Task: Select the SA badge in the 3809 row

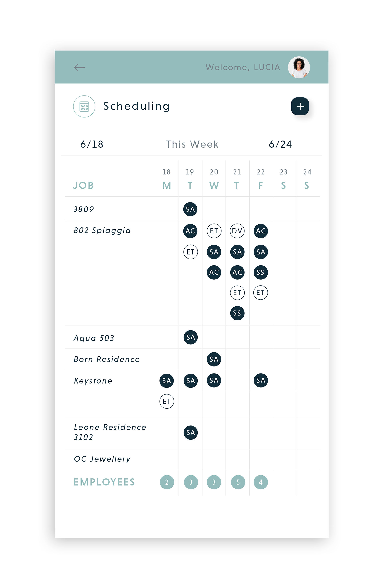Action: pos(190,209)
